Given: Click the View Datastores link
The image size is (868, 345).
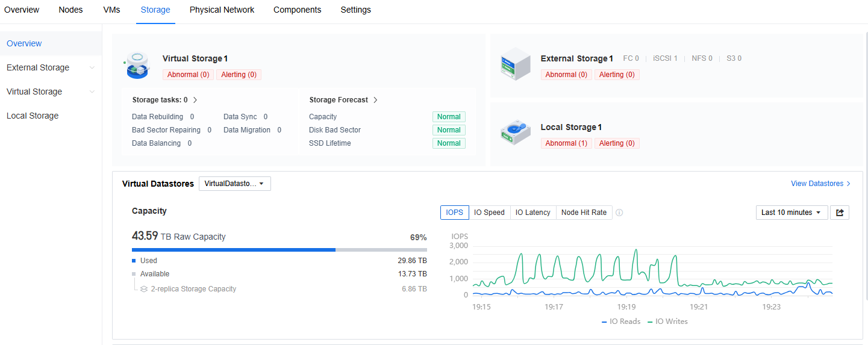Looking at the screenshot, I should point(820,184).
